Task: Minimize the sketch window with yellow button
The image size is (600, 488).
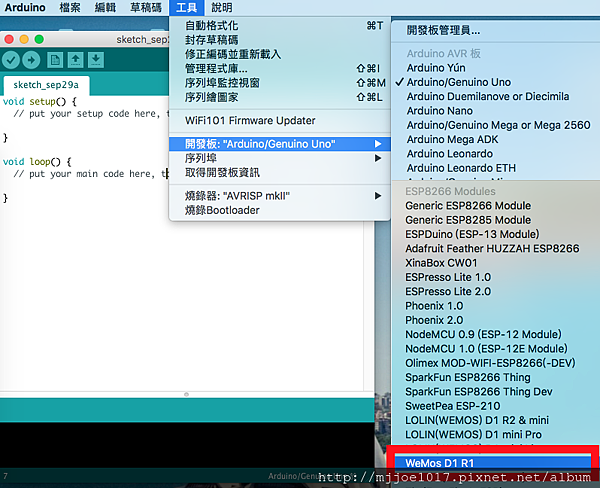Action: 24,39
